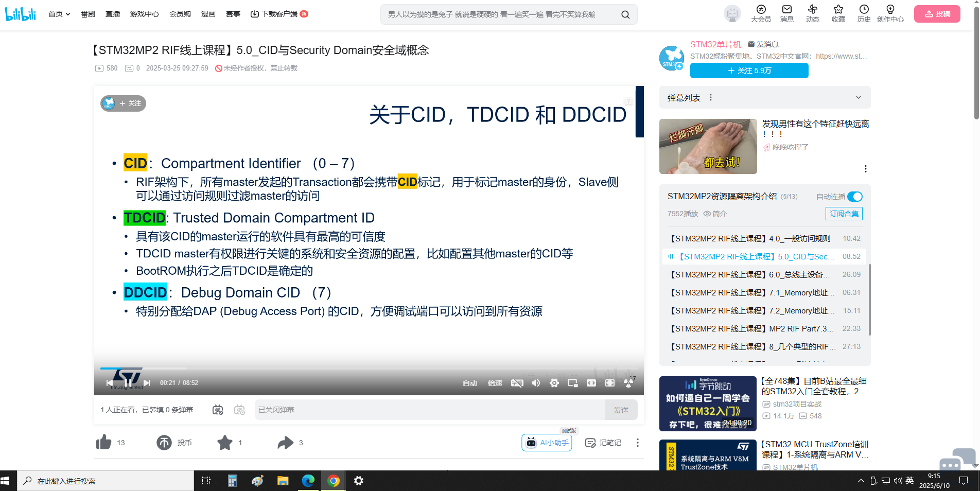Open options menu for the 烂脚汗脚 ad card
The width and height of the screenshot is (980, 491).
pos(866,169)
